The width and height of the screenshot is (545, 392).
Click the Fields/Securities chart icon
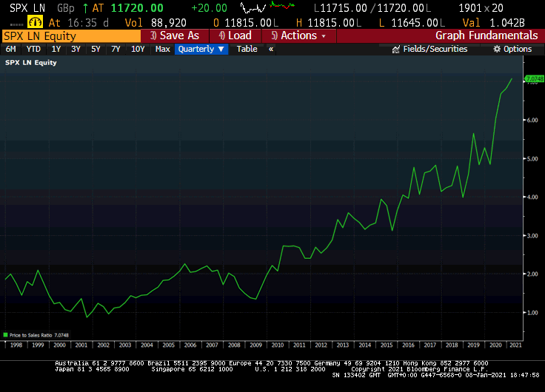coord(395,50)
